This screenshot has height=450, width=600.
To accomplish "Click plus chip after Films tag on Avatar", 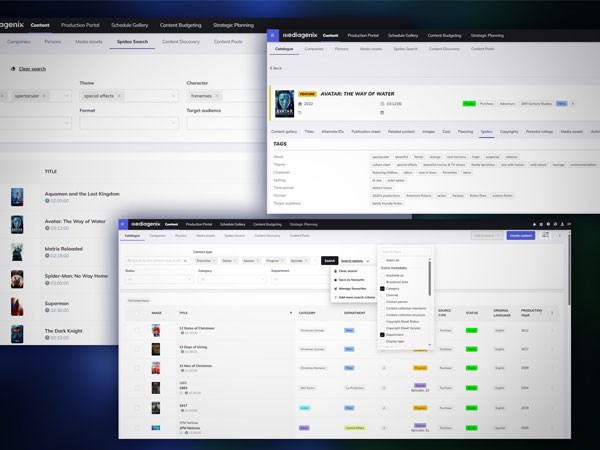I will click(573, 104).
